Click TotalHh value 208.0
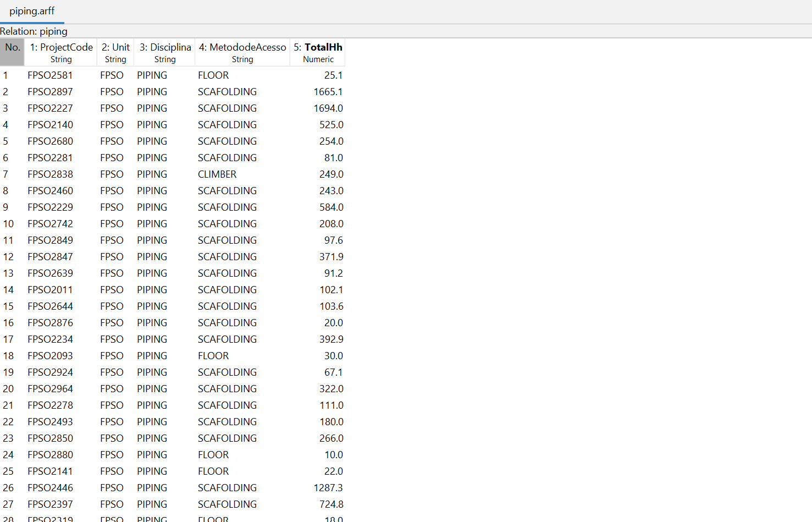 [x=331, y=224]
